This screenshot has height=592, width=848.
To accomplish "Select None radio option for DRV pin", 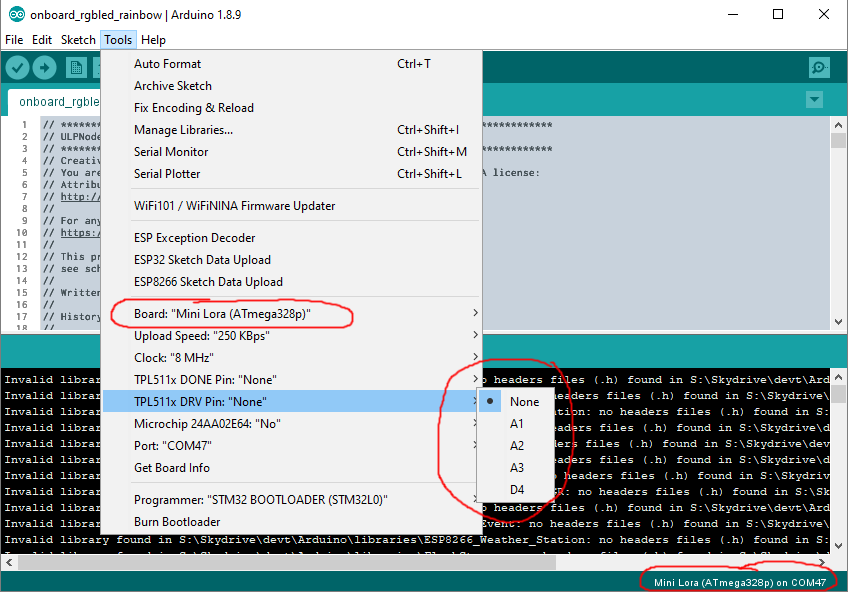I will point(516,402).
